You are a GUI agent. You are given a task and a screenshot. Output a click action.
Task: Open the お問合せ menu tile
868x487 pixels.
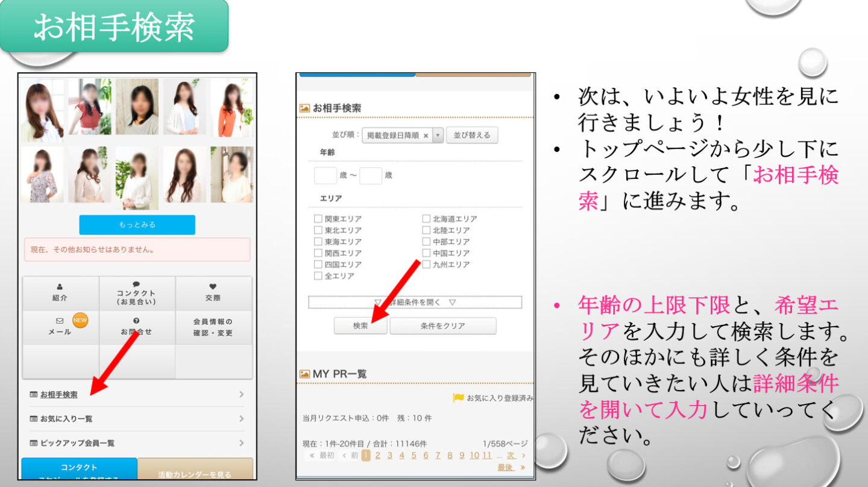pyautogui.click(x=137, y=327)
